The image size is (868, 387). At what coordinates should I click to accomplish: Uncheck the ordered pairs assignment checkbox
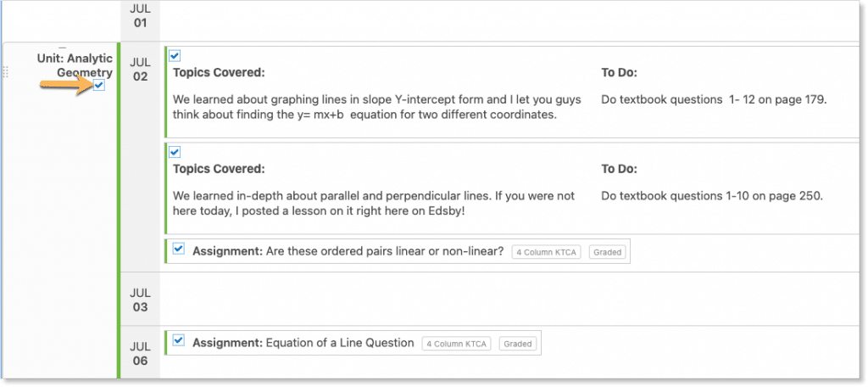click(178, 250)
